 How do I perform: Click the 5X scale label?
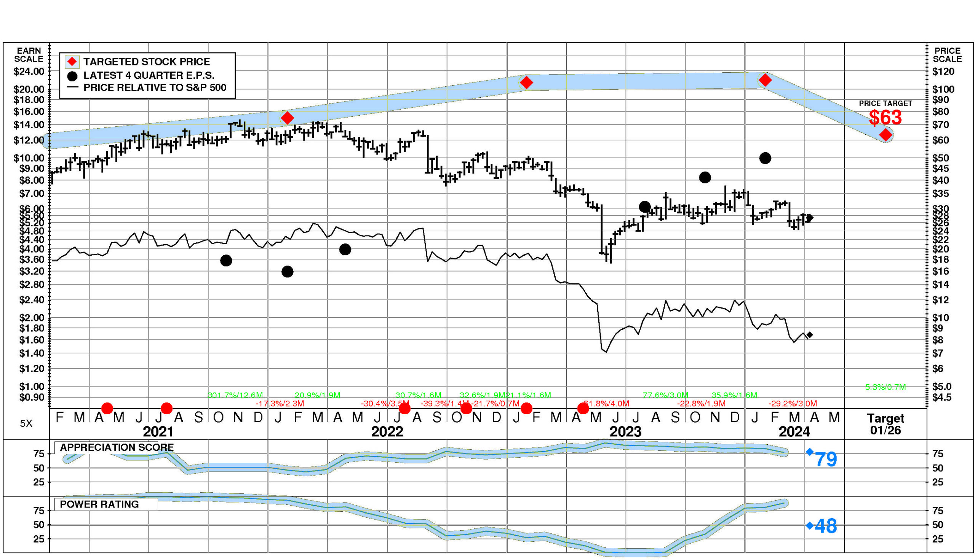tap(26, 423)
